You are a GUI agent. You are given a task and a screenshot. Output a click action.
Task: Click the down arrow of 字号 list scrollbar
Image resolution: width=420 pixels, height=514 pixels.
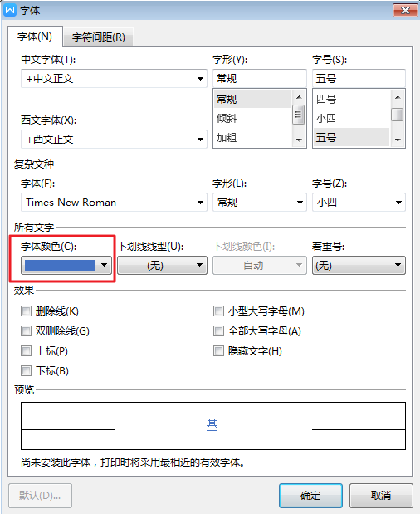coord(398,140)
